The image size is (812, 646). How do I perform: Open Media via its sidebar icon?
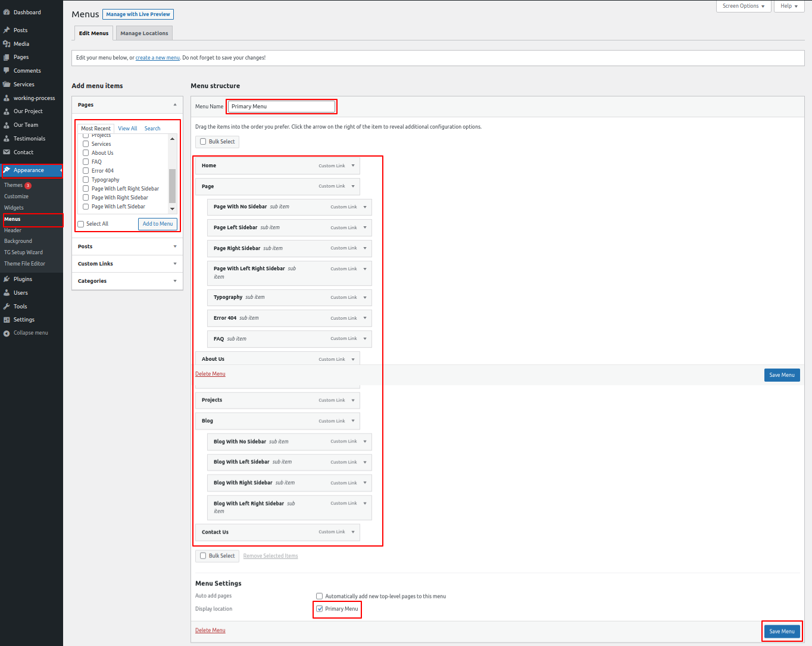pyautogui.click(x=7, y=44)
